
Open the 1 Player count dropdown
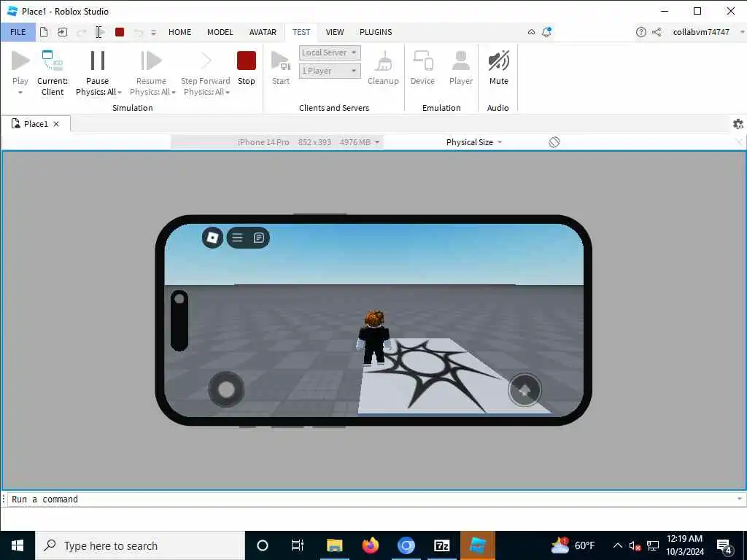coord(330,71)
